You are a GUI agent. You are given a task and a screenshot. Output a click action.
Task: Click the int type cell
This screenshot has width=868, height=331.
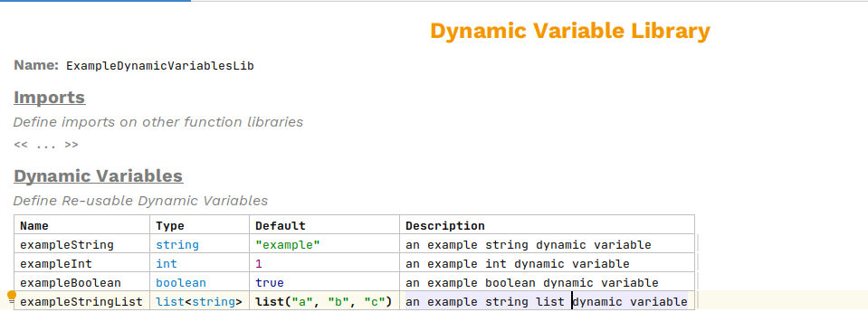(199, 263)
